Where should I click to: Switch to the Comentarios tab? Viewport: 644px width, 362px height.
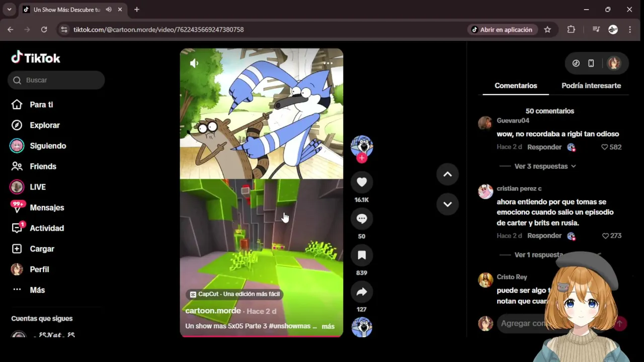pyautogui.click(x=516, y=85)
